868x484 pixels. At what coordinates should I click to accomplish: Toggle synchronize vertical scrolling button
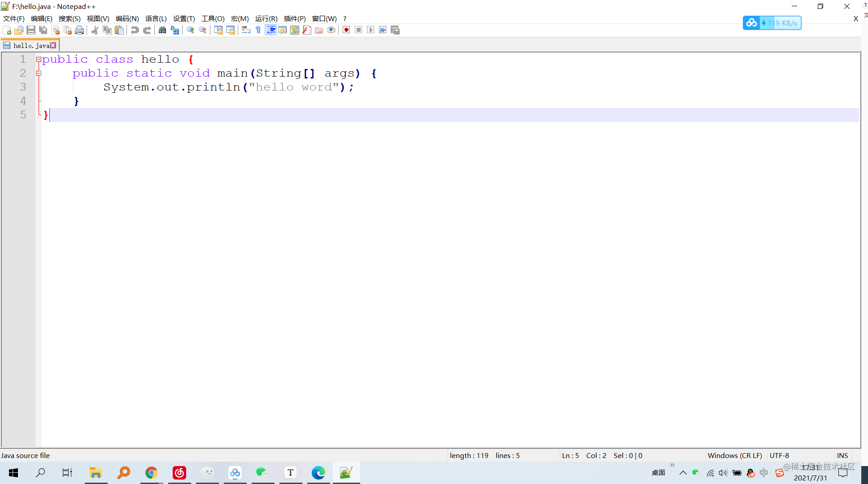pos(218,30)
